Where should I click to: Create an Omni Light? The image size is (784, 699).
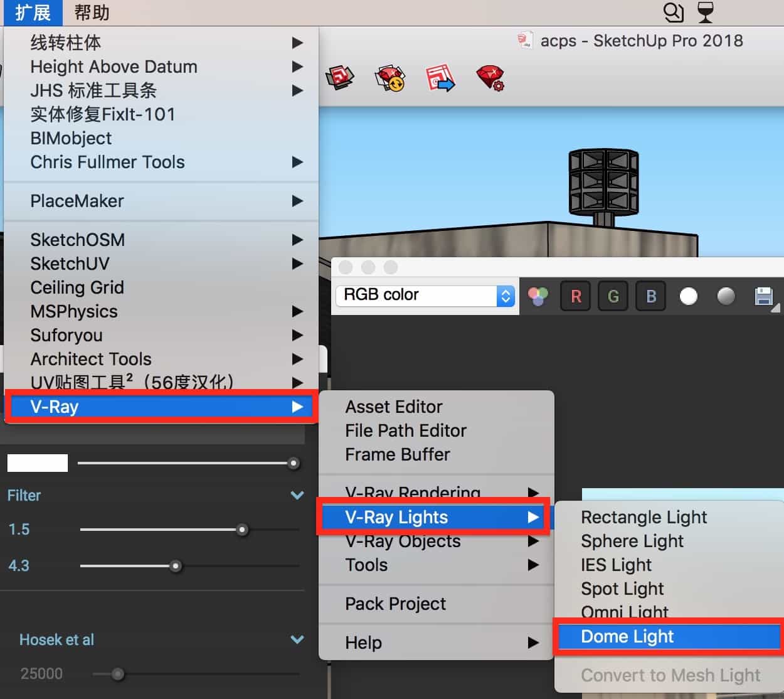(669, 611)
